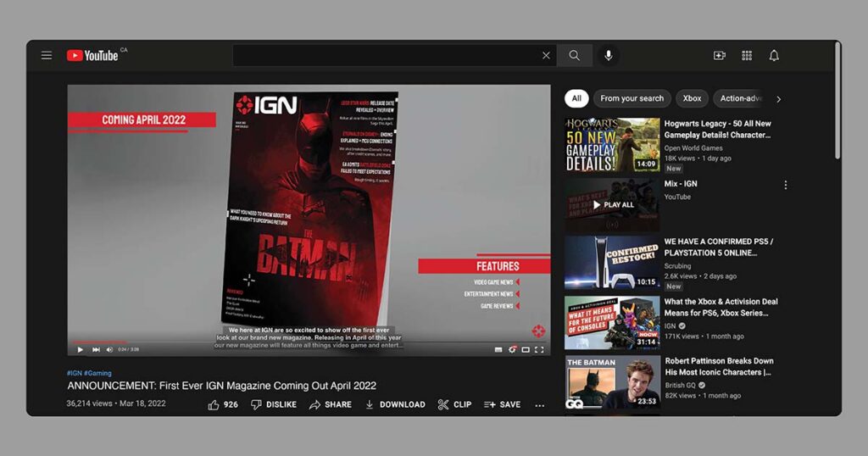This screenshot has width=868, height=456.
Task: Click the video title ANNOUNCEMENT text
Action: (221, 386)
